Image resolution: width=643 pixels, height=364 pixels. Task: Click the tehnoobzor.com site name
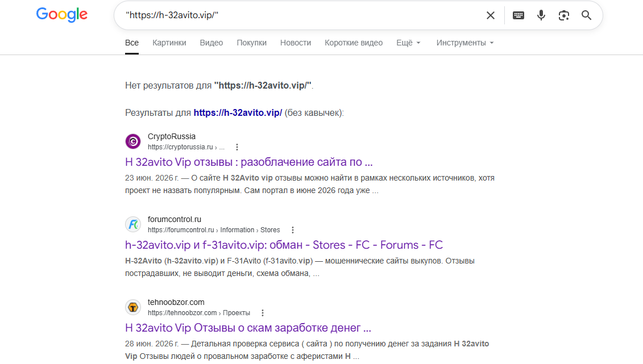pos(176,302)
